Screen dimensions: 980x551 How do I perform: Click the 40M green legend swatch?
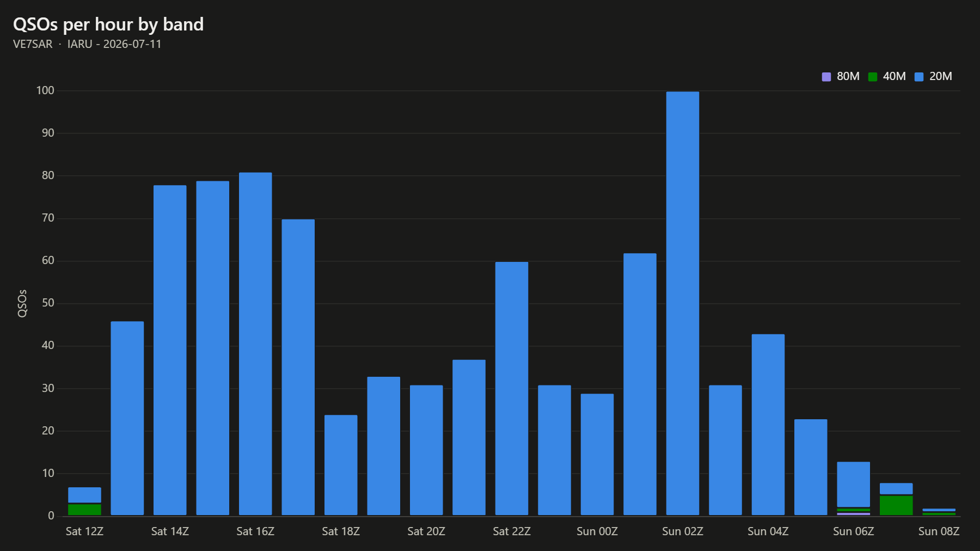(873, 77)
